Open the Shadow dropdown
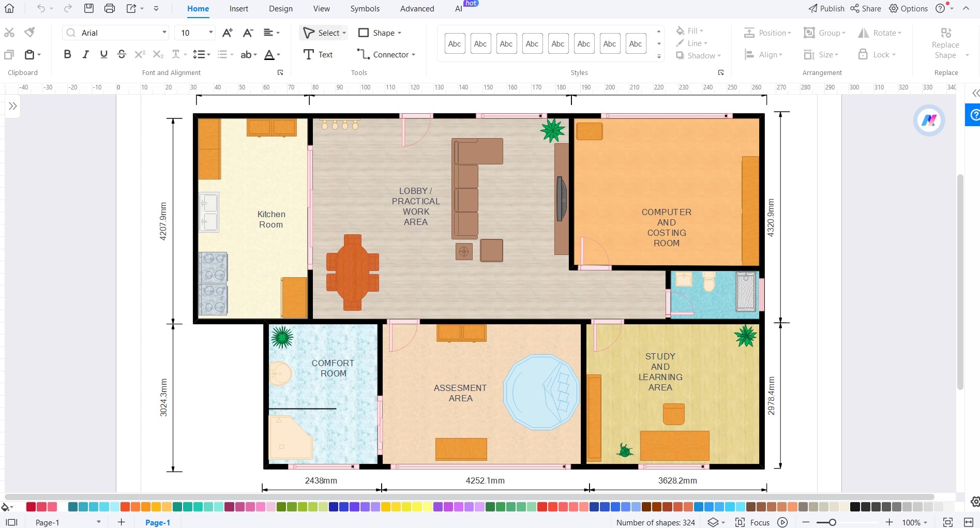Screen dimensions: 980x528 pos(698,55)
